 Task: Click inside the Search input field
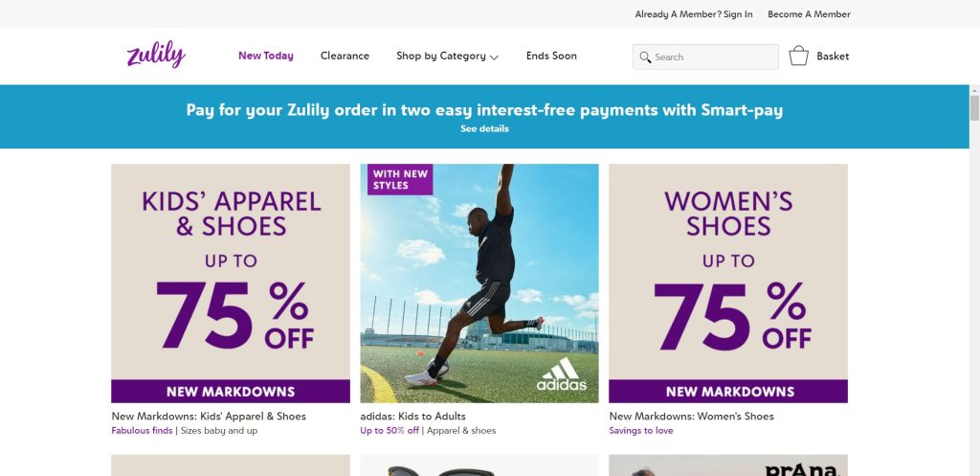(x=713, y=57)
